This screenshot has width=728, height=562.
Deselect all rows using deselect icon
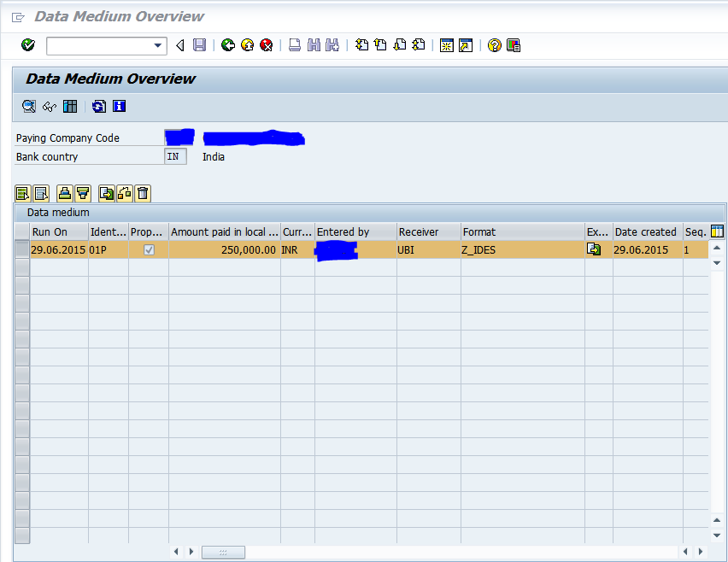[40, 193]
